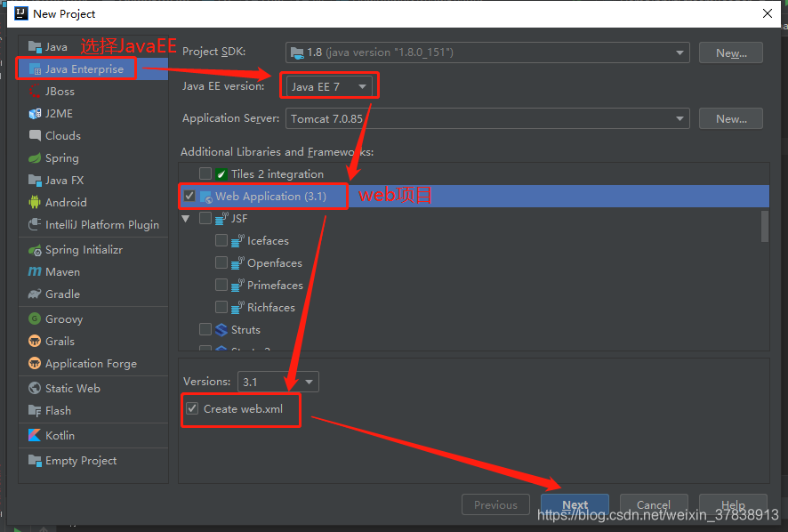Screen dimensions: 788x532
Task: Click the Spring leaf icon
Action: 35,158
